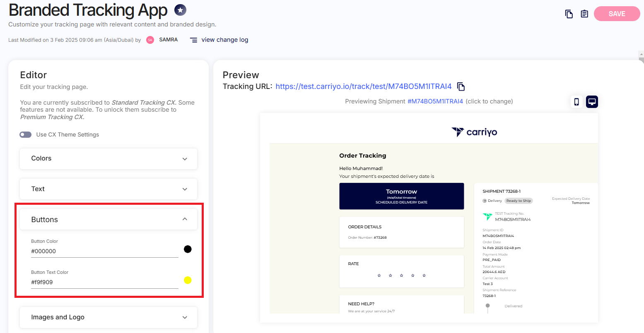Click the Hello Muhammad! greeting
The image size is (644, 333).
pos(361,168)
